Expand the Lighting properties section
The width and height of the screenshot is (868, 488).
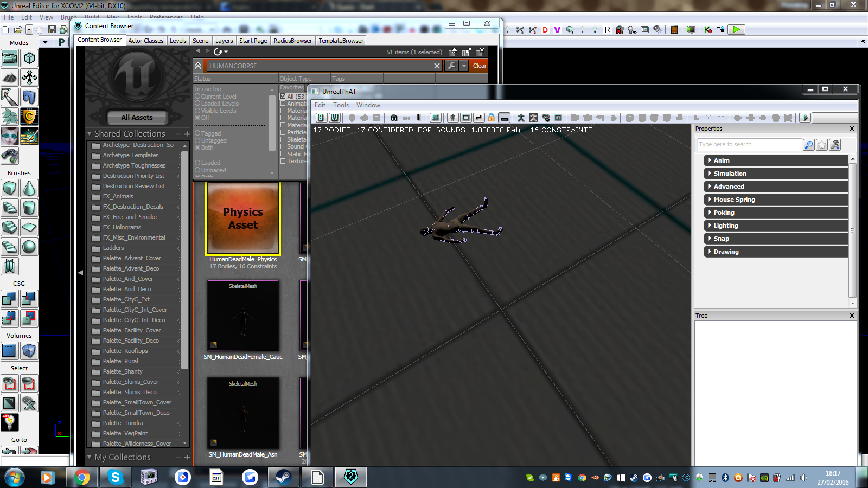pos(775,226)
